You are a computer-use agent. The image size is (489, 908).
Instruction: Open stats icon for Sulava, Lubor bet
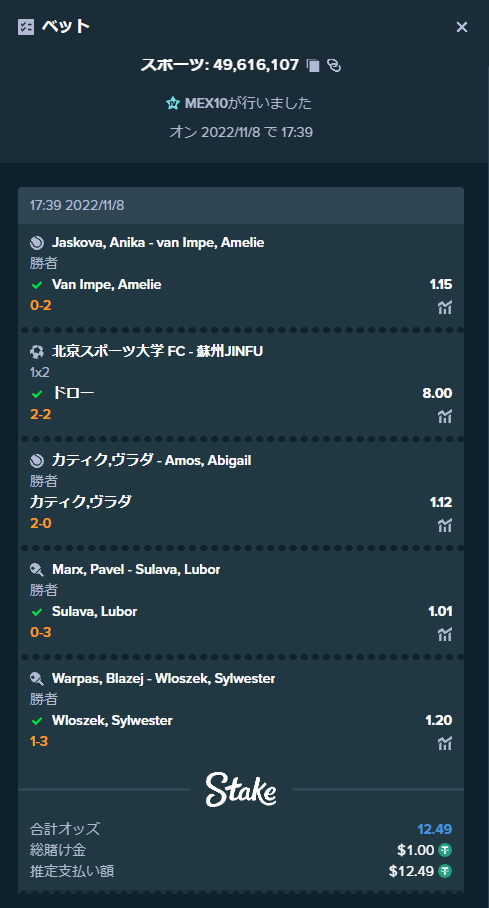(x=444, y=635)
